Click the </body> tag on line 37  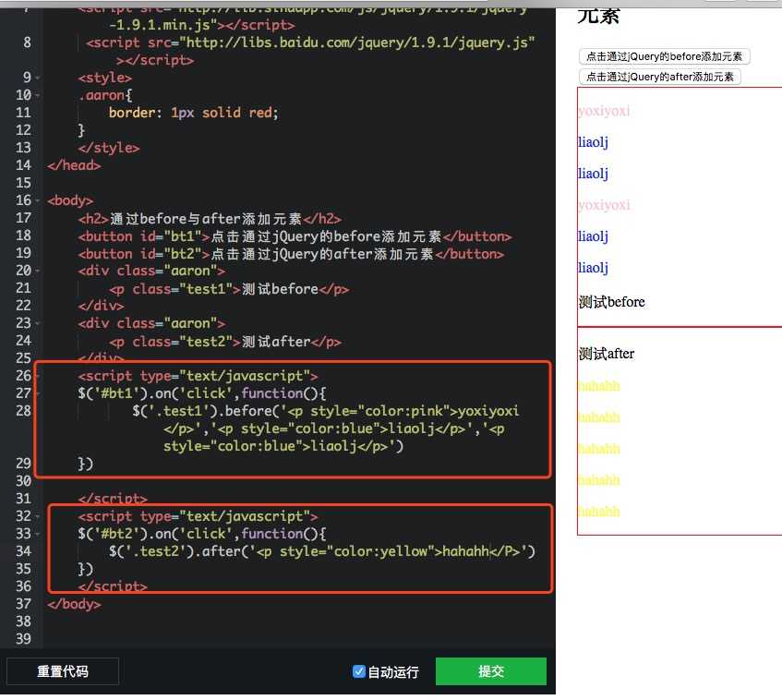tap(74, 604)
